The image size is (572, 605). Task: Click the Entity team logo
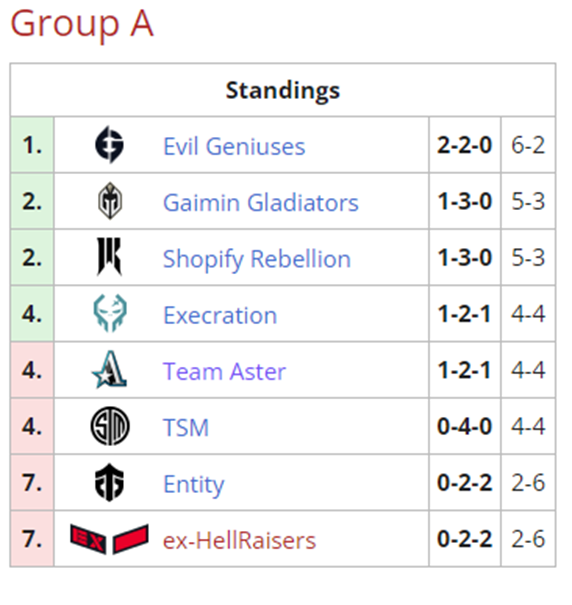[x=110, y=482]
